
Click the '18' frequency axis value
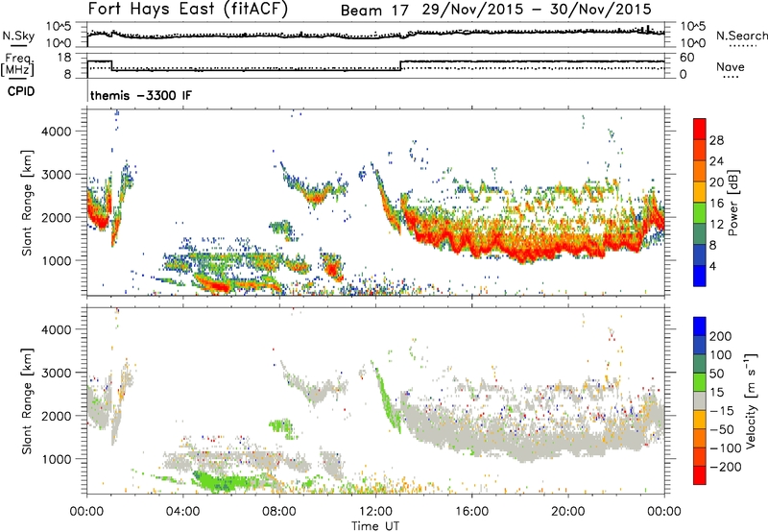64,58
